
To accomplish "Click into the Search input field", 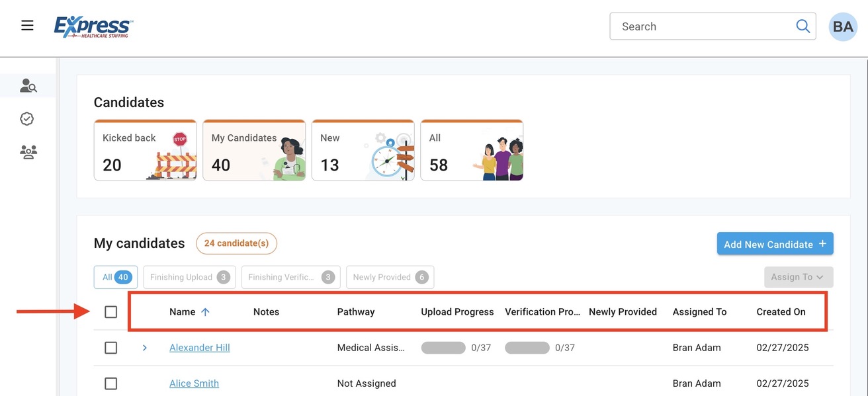I will pos(701,26).
